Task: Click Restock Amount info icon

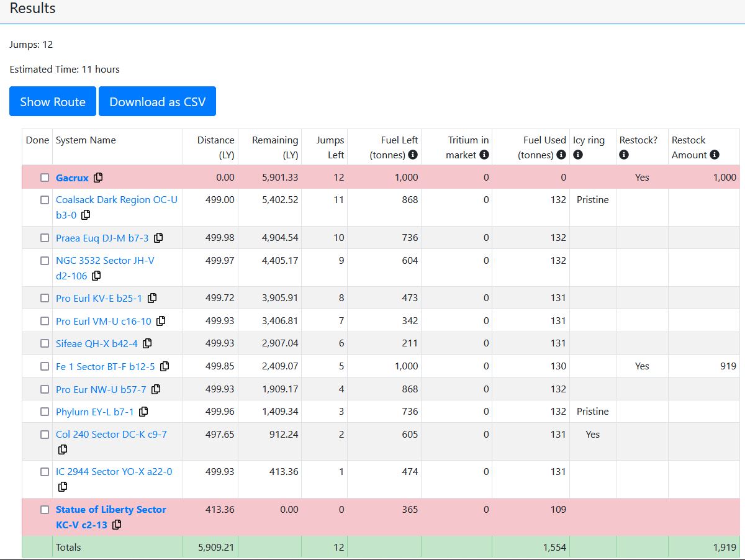Action: [x=715, y=155]
